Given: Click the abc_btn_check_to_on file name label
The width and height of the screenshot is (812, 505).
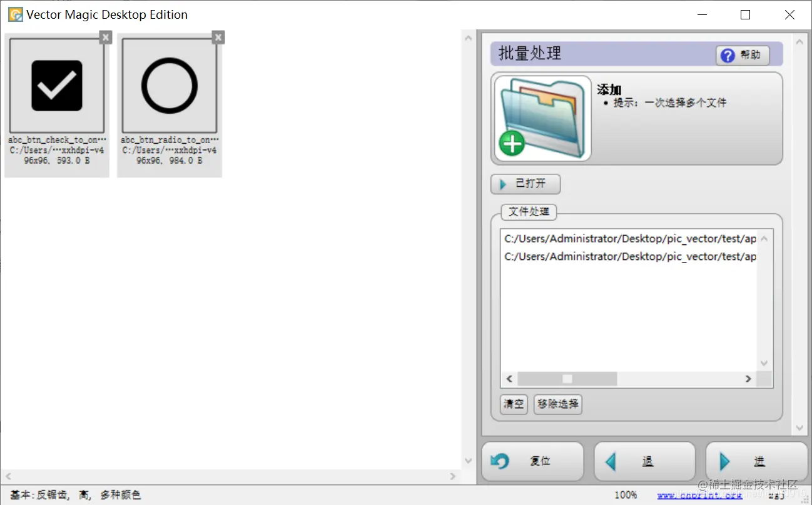Looking at the screenshot, I should [x=57, y=140].
